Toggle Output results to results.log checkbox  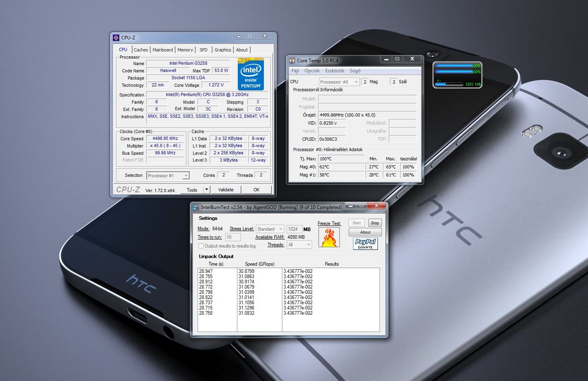201,246
